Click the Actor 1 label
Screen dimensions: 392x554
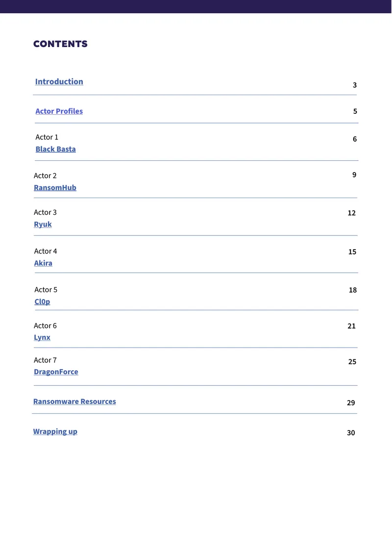point(47,137)
